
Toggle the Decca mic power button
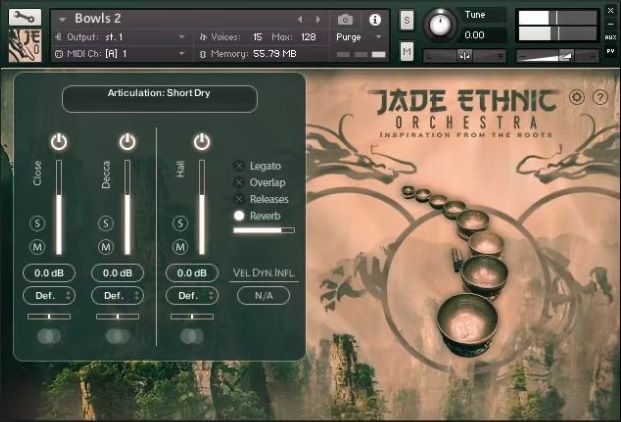(x=127, y=142)
